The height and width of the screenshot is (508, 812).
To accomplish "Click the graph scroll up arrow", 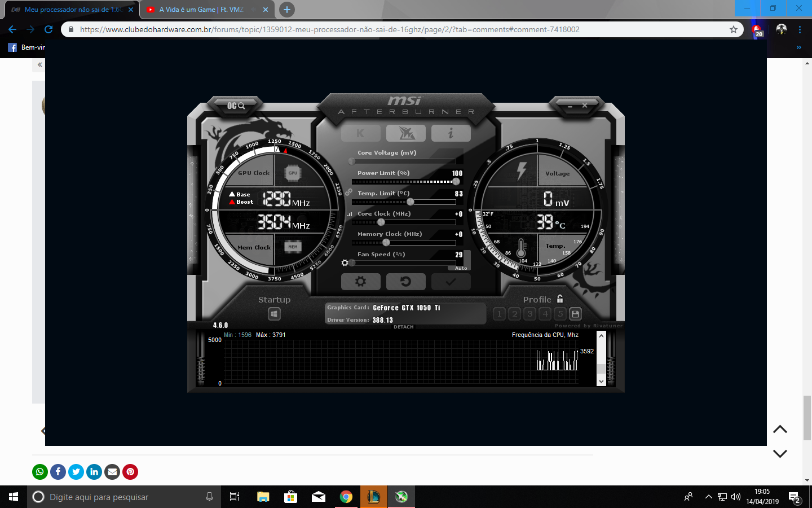I will [601, 336].
